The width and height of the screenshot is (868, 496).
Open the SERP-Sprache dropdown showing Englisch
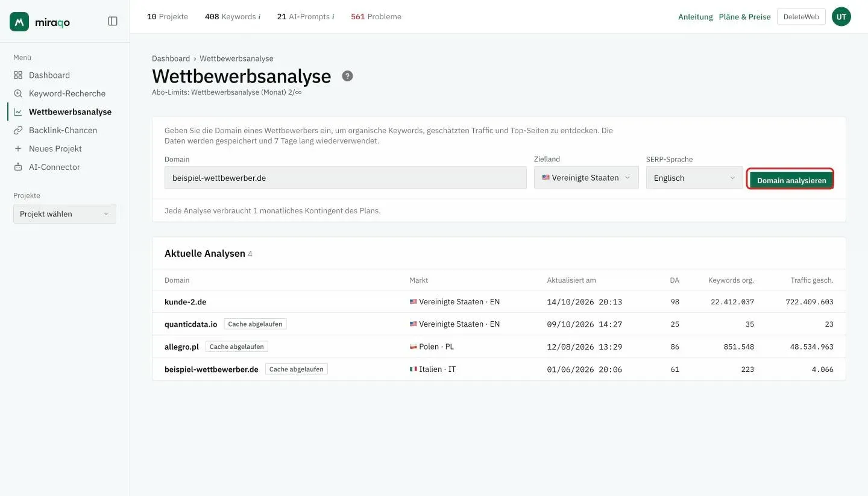(694, 178)
